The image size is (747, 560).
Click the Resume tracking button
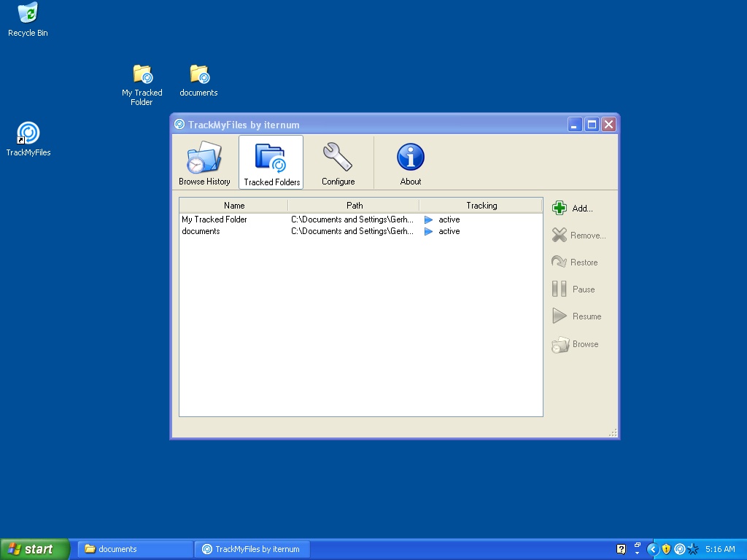[576, 316]
